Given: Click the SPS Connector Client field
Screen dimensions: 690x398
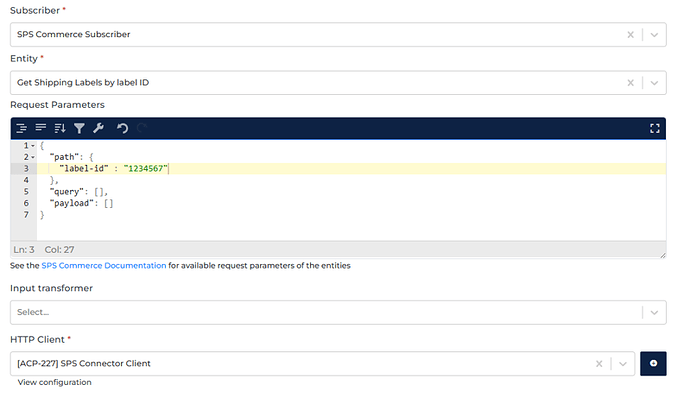Looking at the screenshot, I should pyautogui.click(x=322, y=364).
